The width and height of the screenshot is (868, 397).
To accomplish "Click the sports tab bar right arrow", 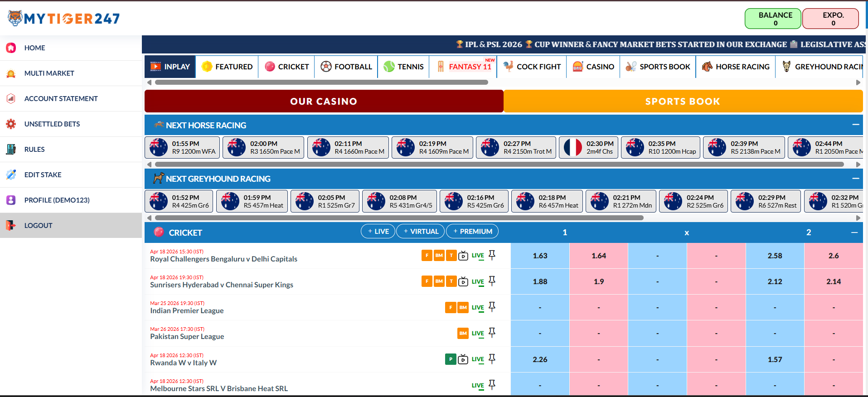I will [x=858, y=82].
